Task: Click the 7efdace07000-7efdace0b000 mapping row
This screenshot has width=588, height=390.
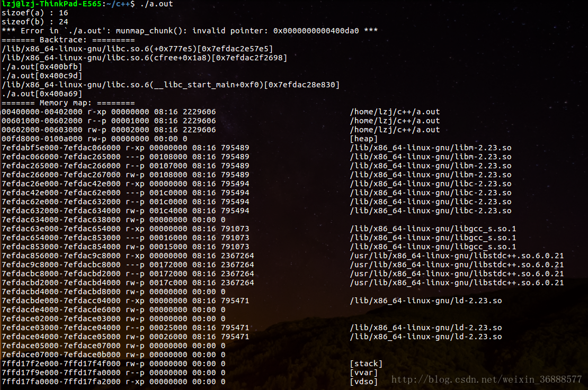Action: (x=113, y=355)
